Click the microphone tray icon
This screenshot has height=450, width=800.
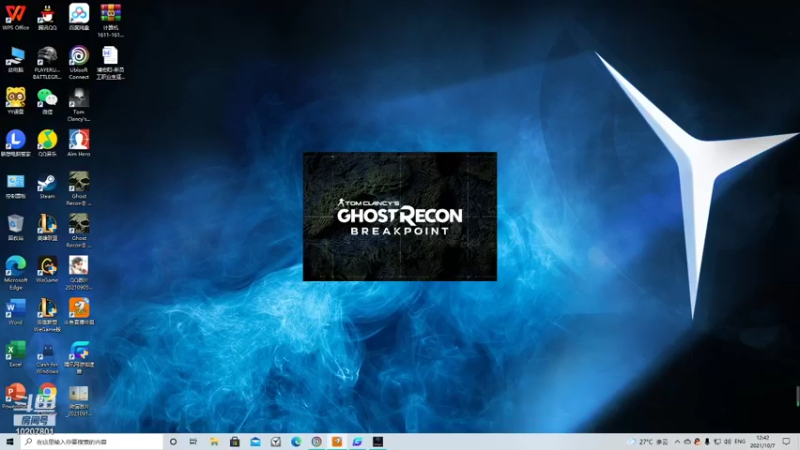coord(707,442)
